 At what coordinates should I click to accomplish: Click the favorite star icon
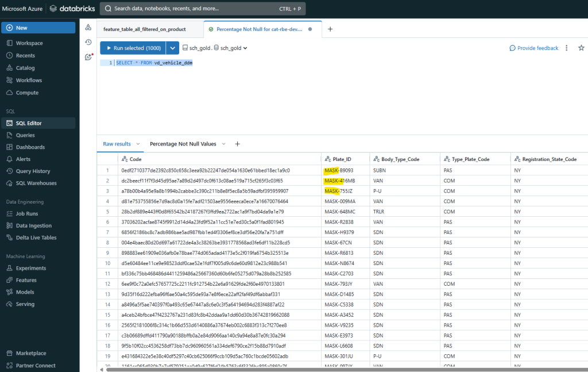coord(581,48)
